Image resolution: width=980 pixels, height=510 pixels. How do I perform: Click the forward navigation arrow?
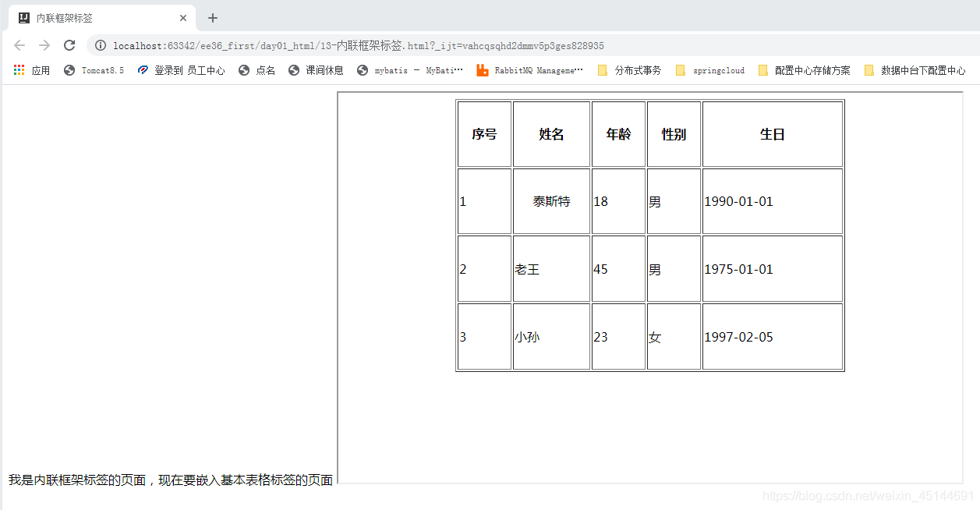[44, 45]
